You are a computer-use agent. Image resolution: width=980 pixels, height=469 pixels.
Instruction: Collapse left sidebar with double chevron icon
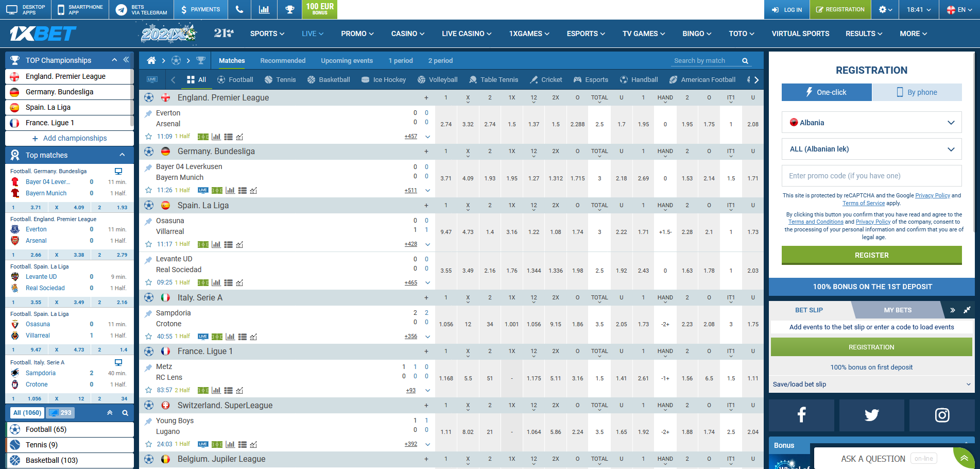tap(126, 60)
